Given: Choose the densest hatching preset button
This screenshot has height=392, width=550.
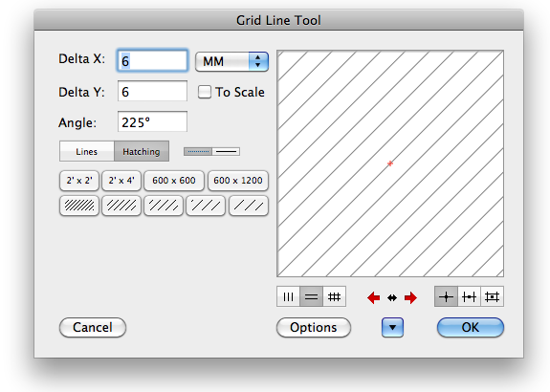Looking at the screenshot, I should [79, 206].
